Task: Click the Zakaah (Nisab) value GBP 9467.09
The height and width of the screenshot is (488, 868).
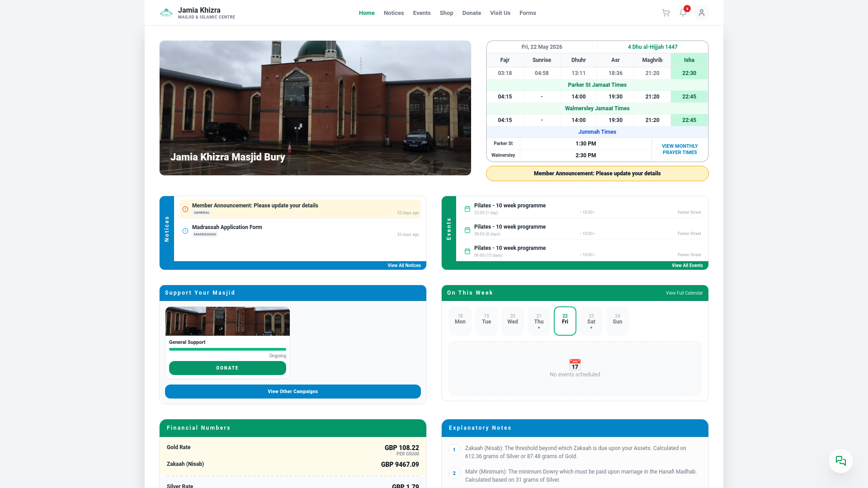Action: coord(400,465)
